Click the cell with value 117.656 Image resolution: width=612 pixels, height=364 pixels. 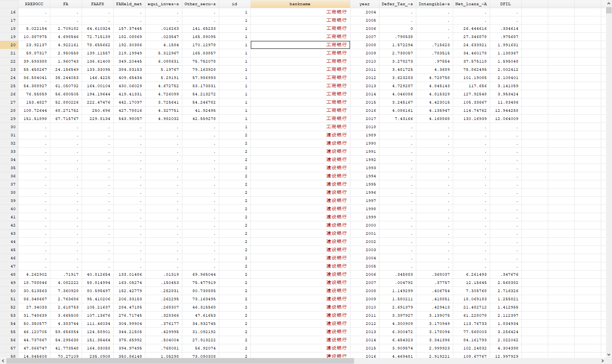click(471, 86)
